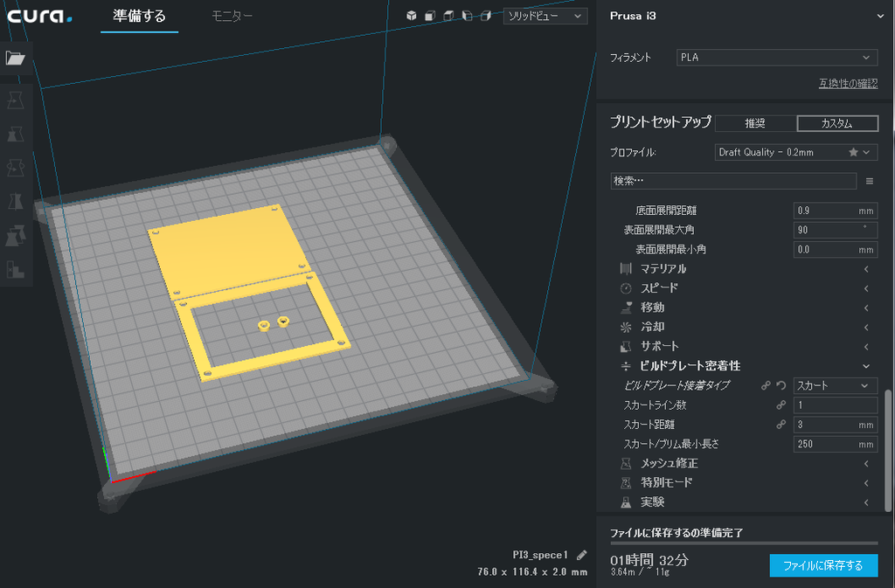Click link icon for スカート距離
Image resolution: width=895 pixels, height=588 pixels.
(x=781, y=425)
